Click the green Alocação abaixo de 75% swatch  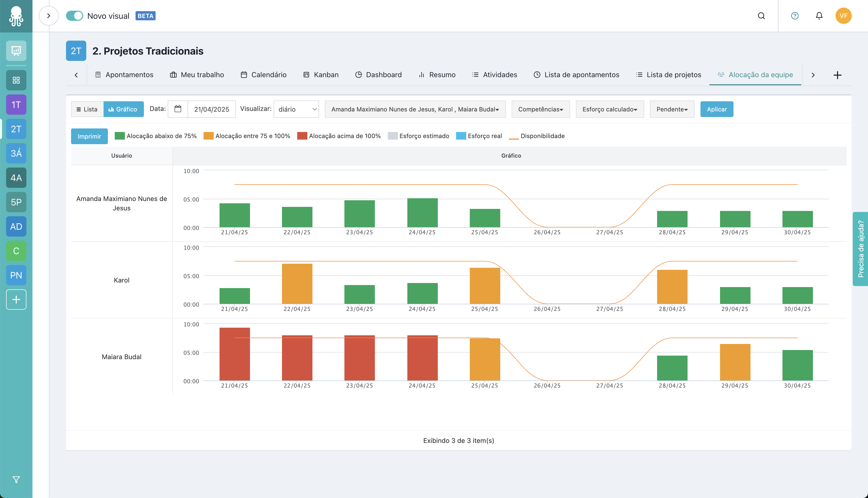[x=120, y=136]
